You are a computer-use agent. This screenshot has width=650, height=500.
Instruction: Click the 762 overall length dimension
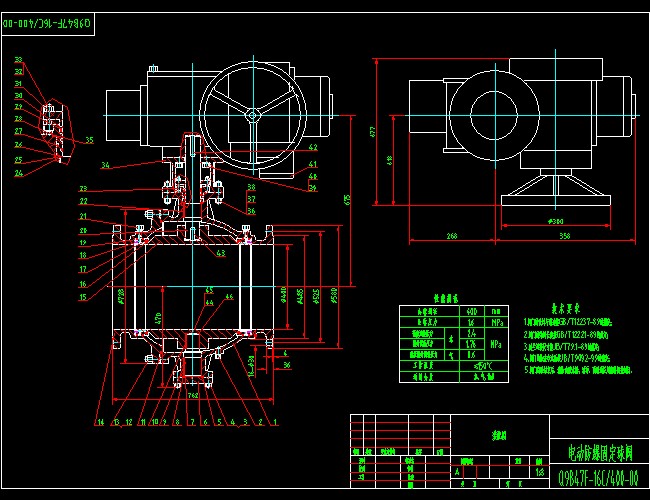pos(193,395)
